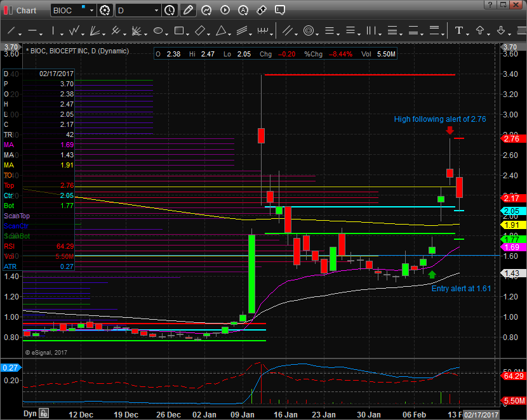Screen dimensions: 527x420
Task: Select the up arrow marker tool
Action: [480, 30]
